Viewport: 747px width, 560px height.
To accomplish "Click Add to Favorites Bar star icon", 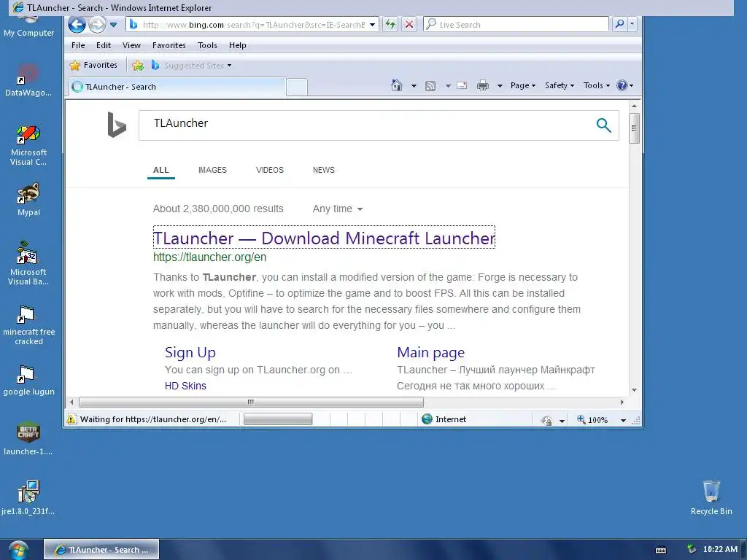I will 138,65.
